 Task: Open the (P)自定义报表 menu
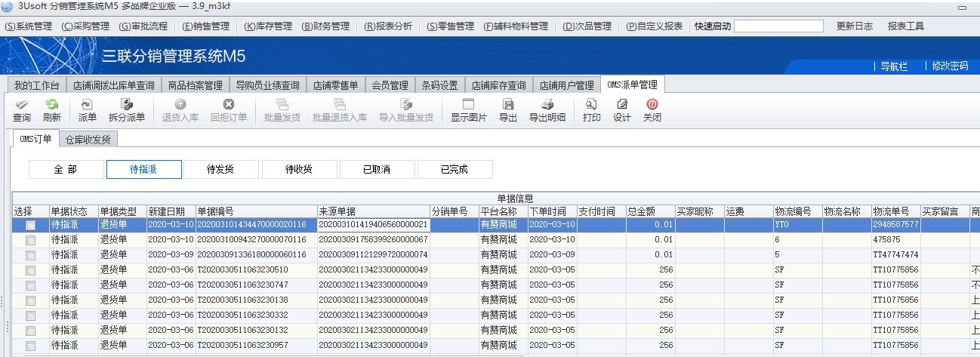(x=654, y=26)
